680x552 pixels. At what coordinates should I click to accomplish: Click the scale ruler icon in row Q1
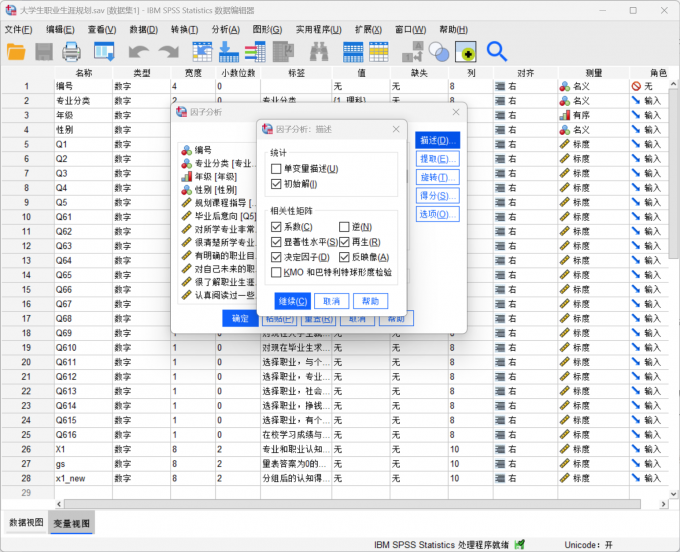pyautogui.click(x=565, y=144)
